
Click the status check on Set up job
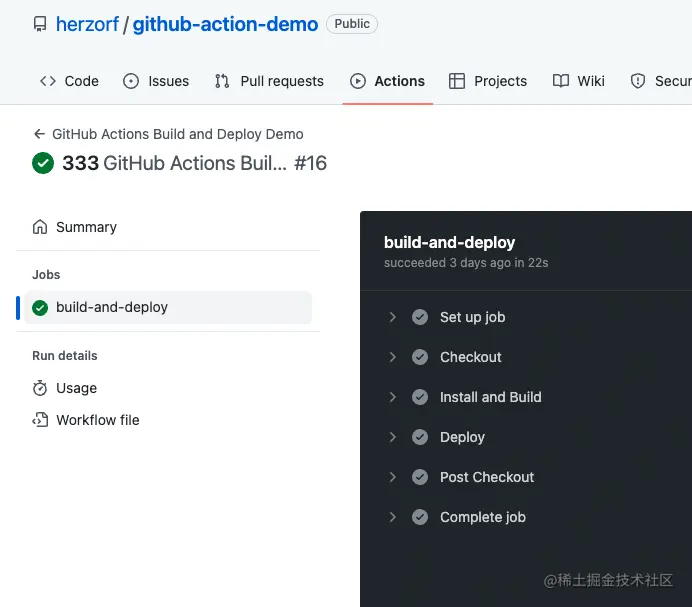click(420, 317)
